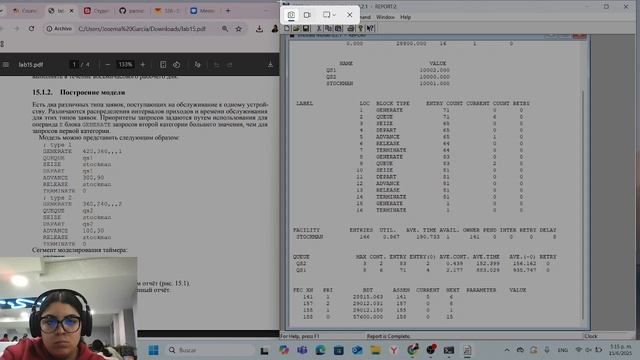The width and height of the screenshot is (640, 360).
Task: Switch to the Мемо browser tab
Action: click(x=202, y=11)
